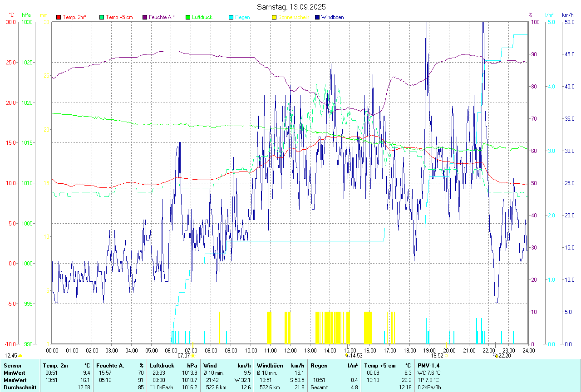This screenshot has width=581, height=392.
Task: Click the moonrise marker at 22:20
Action: pyautogui.click(x=497, y=356)
